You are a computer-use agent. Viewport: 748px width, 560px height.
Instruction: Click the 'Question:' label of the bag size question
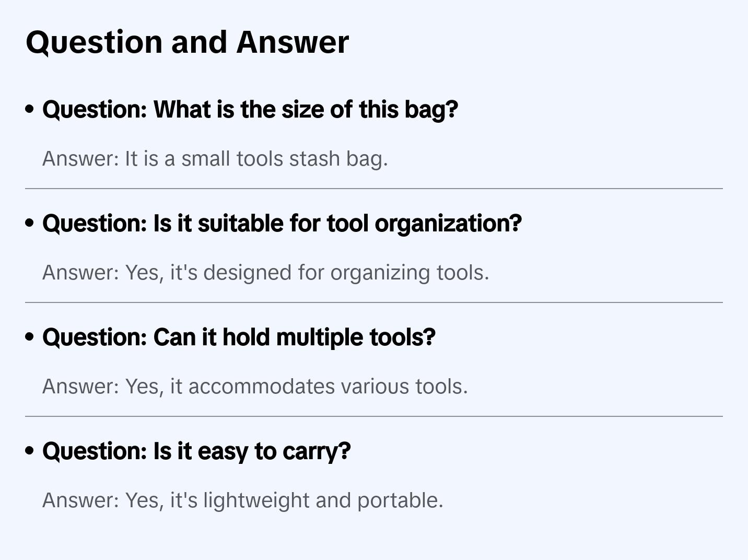pos(95,110)
